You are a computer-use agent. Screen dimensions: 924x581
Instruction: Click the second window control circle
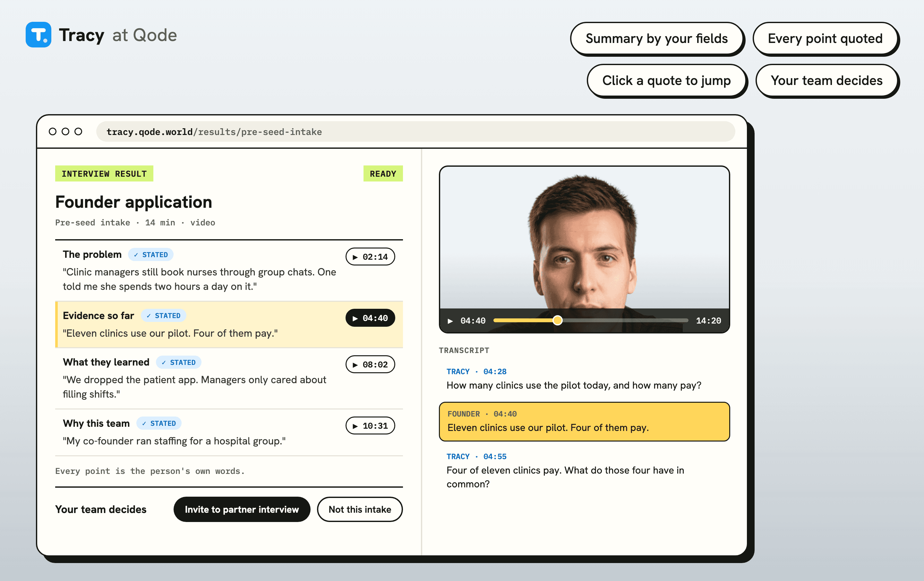(x=66, y=131)
